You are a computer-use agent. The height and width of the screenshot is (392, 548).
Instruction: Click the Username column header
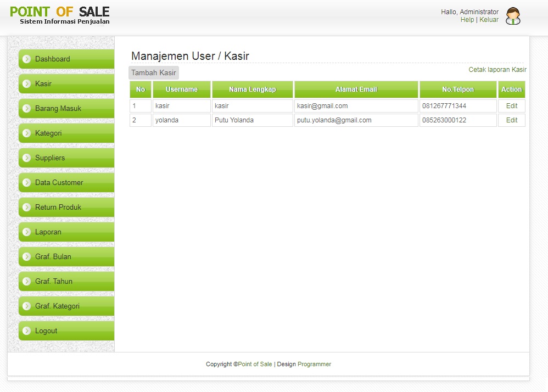pyautogui.click(x=181, y=89)
